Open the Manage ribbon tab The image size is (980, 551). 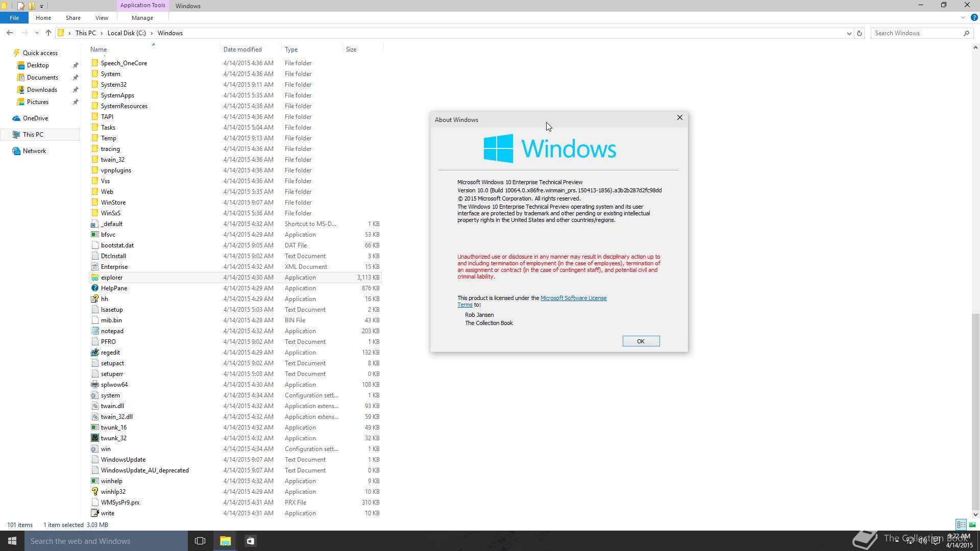(142, 18)
